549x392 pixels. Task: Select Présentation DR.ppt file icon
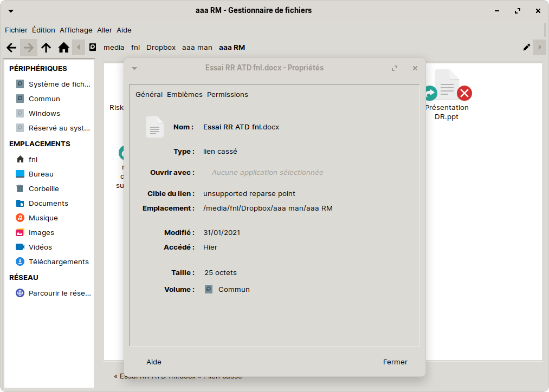(x=447, y=87)
